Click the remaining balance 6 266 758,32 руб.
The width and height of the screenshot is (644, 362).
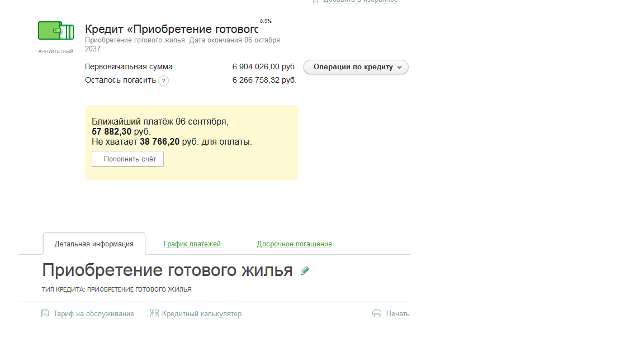tap(264, 80)
